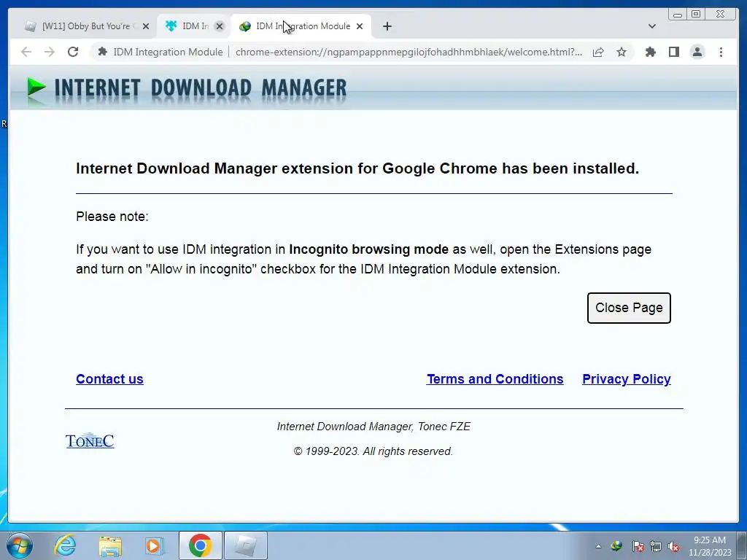The width and height of the screenshot is (747, 560).
Task: Open the share this page icon
Action: click(598, 52)
